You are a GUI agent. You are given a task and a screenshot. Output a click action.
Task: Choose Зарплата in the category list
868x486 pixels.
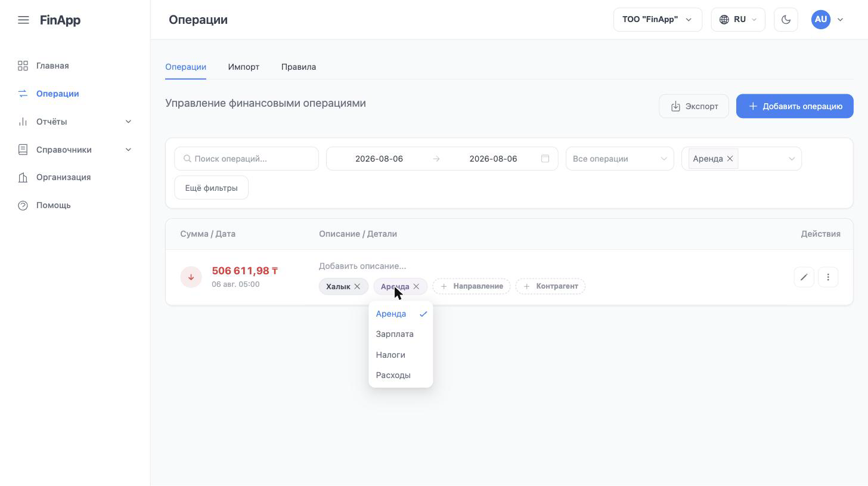(401, 334)
